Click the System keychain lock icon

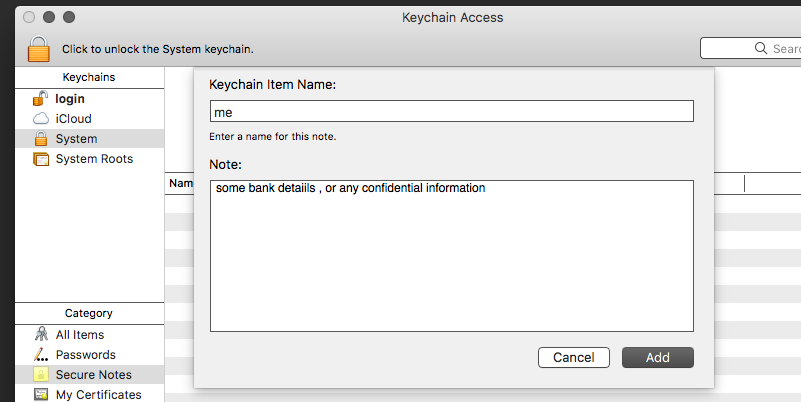(41, 139)
